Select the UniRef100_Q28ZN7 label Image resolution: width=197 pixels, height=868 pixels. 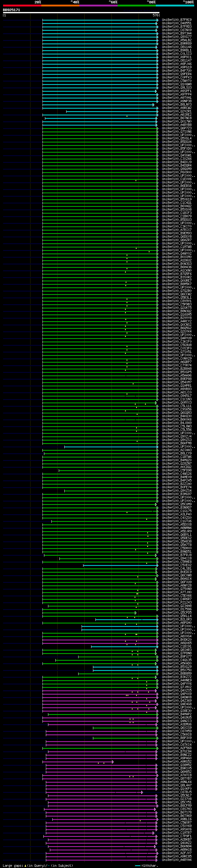pos(176,464)
